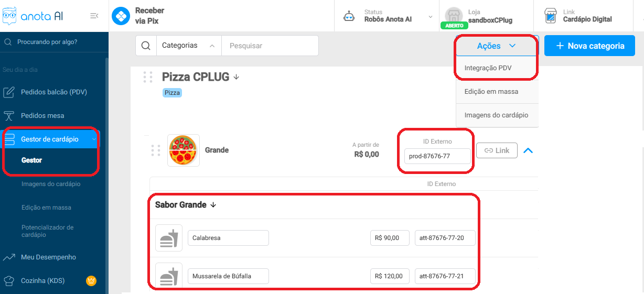Click the drag handle beside Pizza CPLUG
Screen dimensions: 644x294
(x=148, y=77)
